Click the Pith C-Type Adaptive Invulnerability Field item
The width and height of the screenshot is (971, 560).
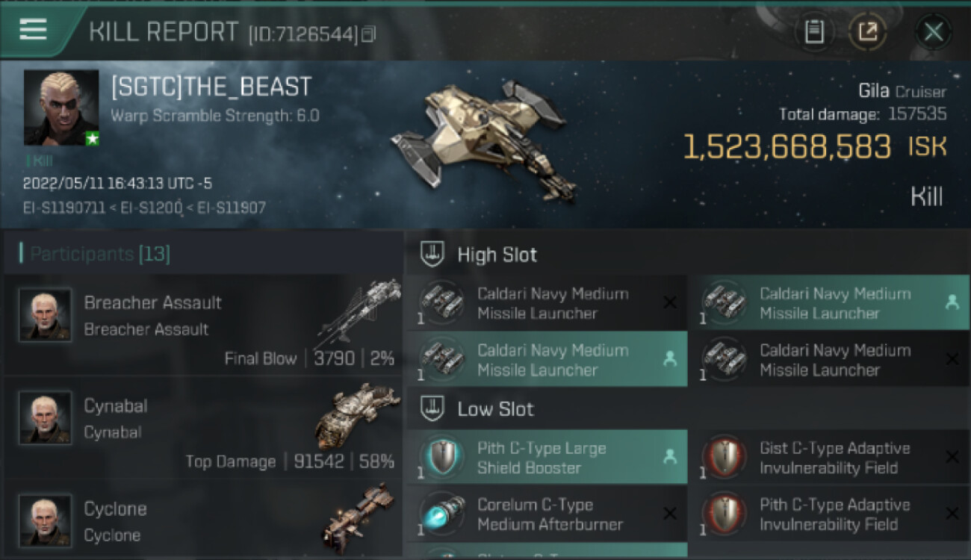point(828,514)
